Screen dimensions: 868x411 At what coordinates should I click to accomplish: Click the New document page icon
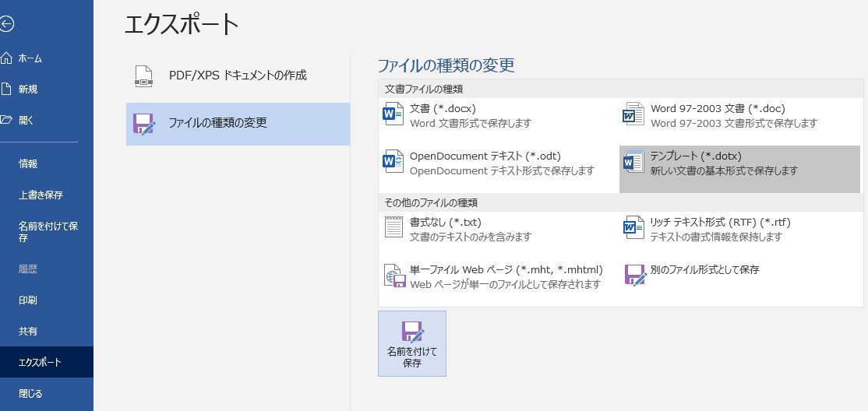click(5, 89)
